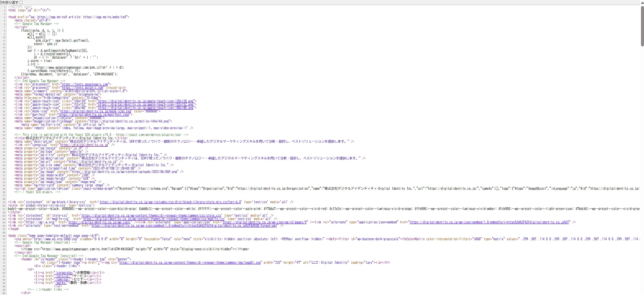This screenshot has height=295, width=644.
Task: Click the html lang="ja" dir="ltr" line
Action: click(29, 10)
